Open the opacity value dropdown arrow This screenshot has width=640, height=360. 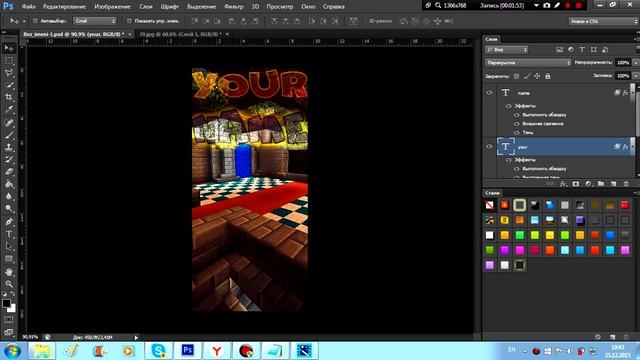635,62
